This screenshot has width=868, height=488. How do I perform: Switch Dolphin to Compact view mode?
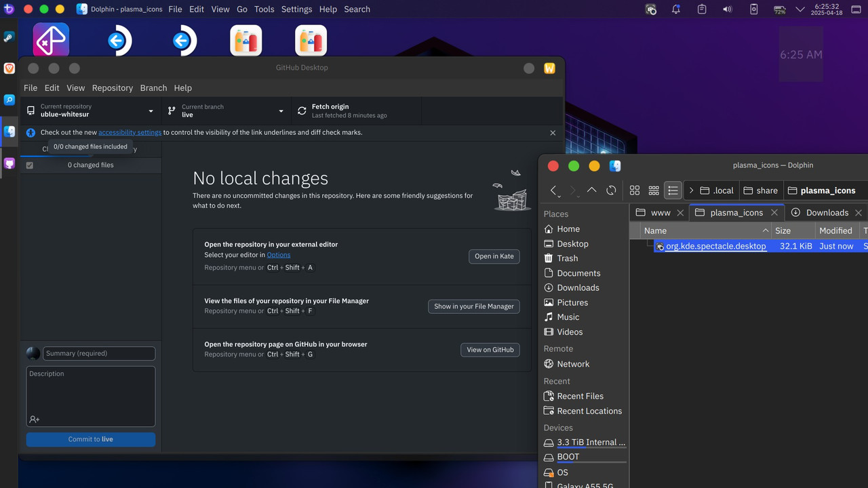654,190
